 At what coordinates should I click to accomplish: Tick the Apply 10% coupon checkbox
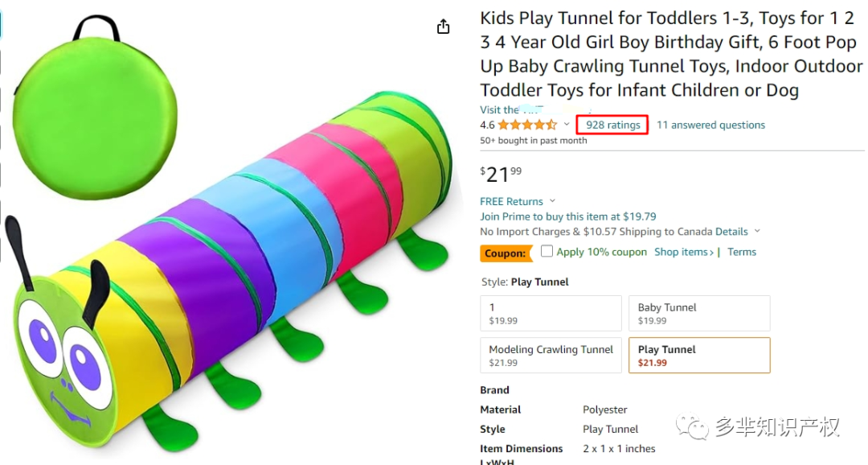(547, 252)
